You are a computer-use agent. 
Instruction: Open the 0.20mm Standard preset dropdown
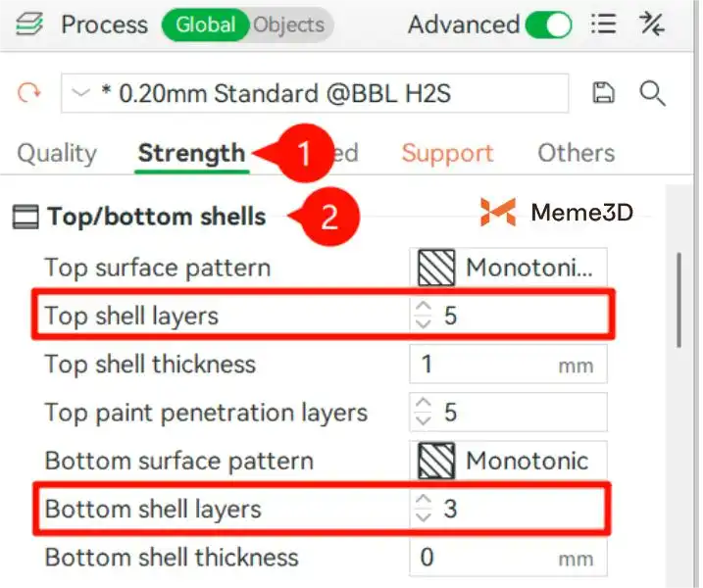[x=314, y=93]
